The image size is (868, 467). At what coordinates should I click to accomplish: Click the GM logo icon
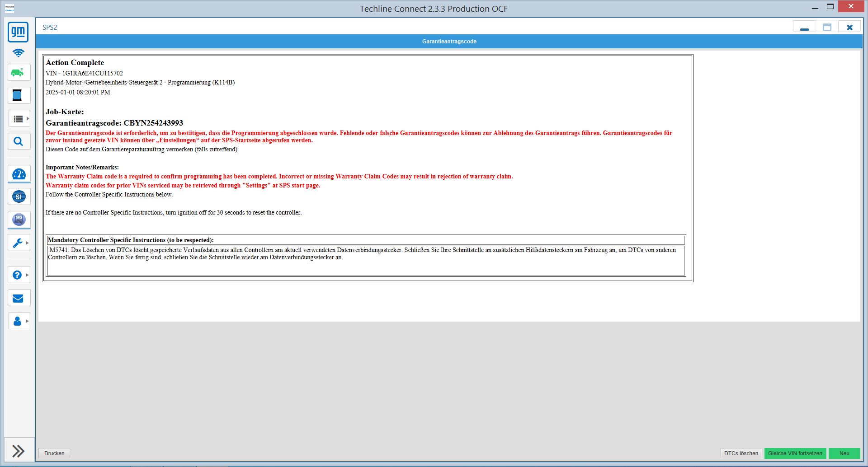18,32
